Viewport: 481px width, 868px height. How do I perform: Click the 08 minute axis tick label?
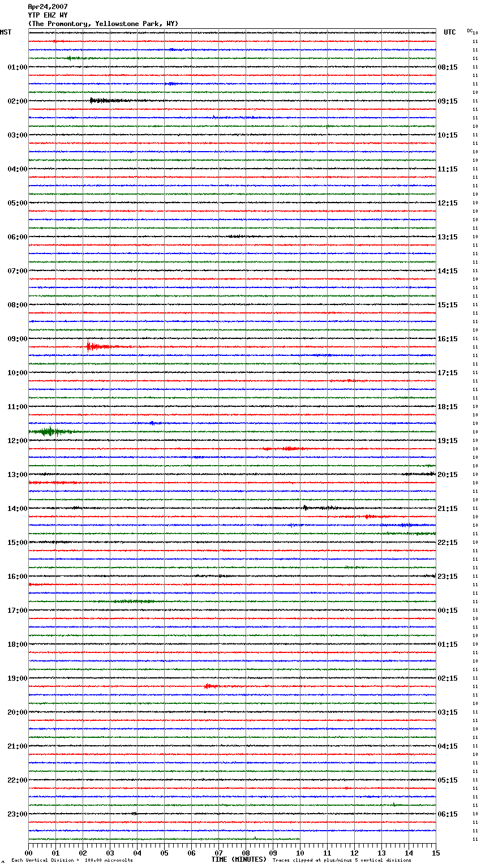pyautogui.click(x=246, y=853)
